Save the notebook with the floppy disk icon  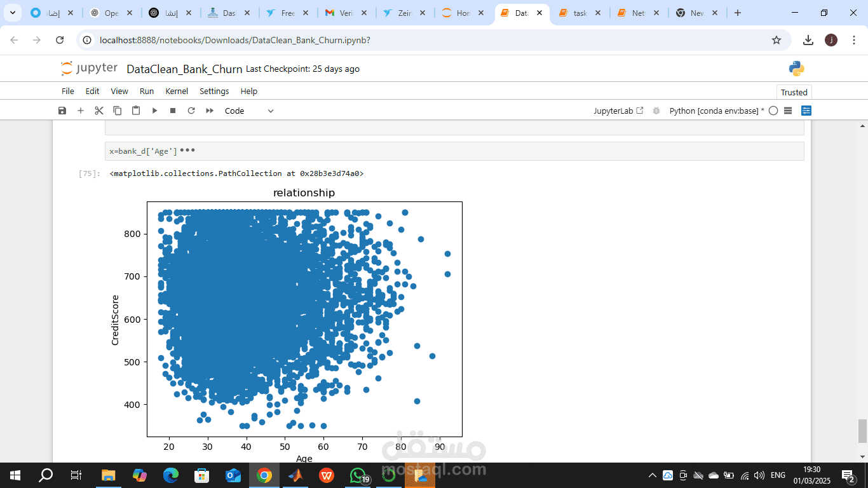(62, 111)
